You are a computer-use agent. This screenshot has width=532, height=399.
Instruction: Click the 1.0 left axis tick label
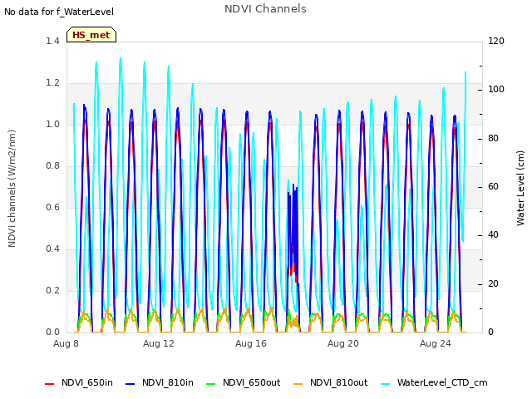coord(52,124)
